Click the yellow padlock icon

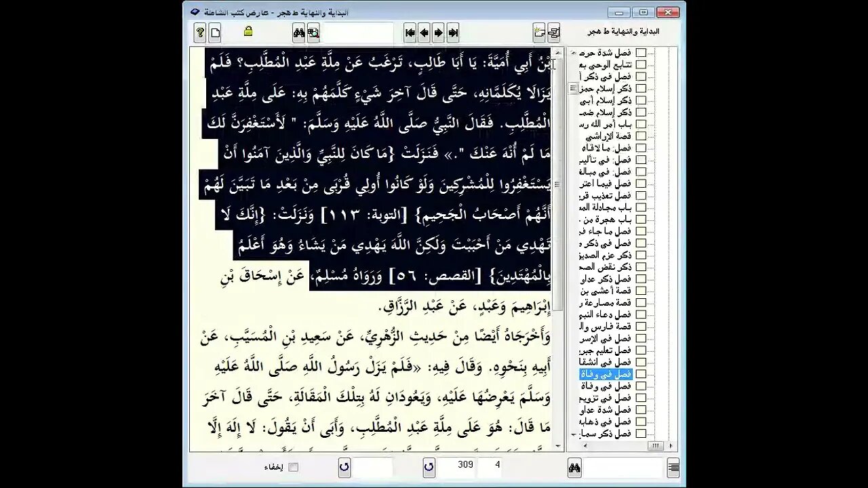click(248, 31)
